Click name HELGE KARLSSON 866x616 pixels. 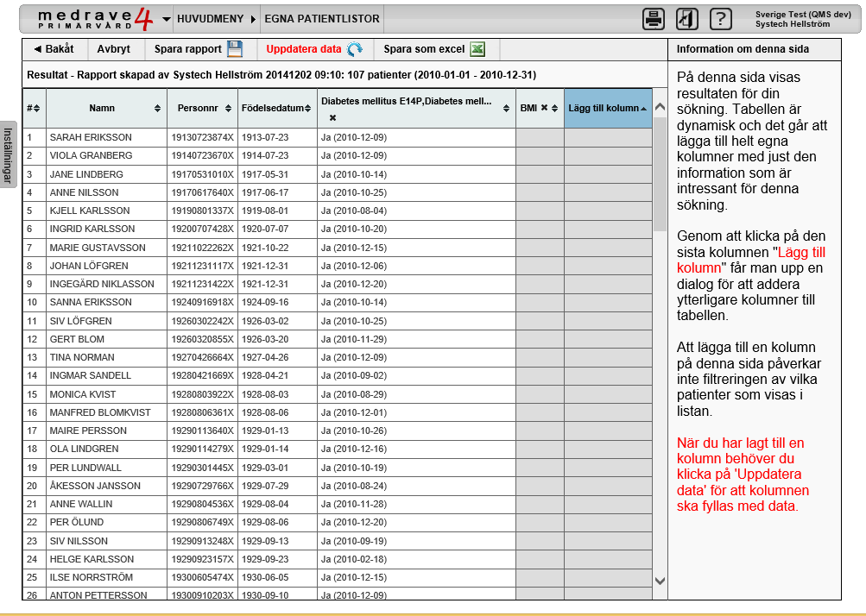click(x=92, y=559)
